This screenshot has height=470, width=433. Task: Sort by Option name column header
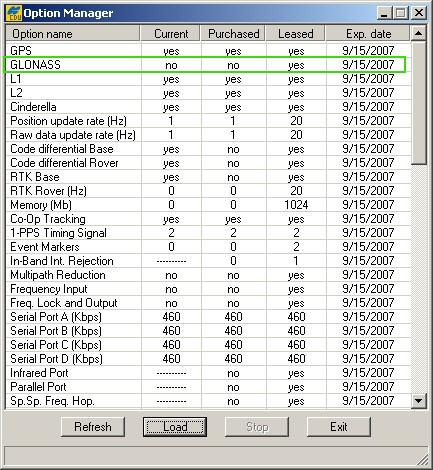73,34
